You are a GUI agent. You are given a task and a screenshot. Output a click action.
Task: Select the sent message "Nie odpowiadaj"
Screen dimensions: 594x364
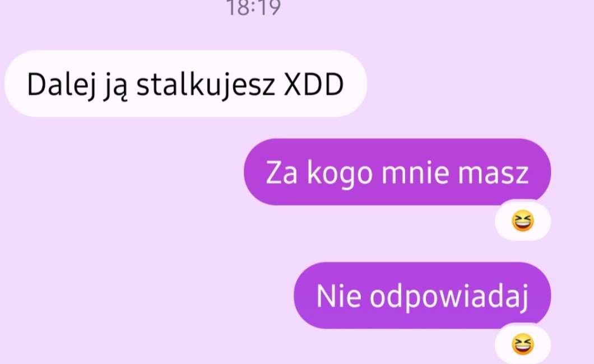click(x=423, y=296)
